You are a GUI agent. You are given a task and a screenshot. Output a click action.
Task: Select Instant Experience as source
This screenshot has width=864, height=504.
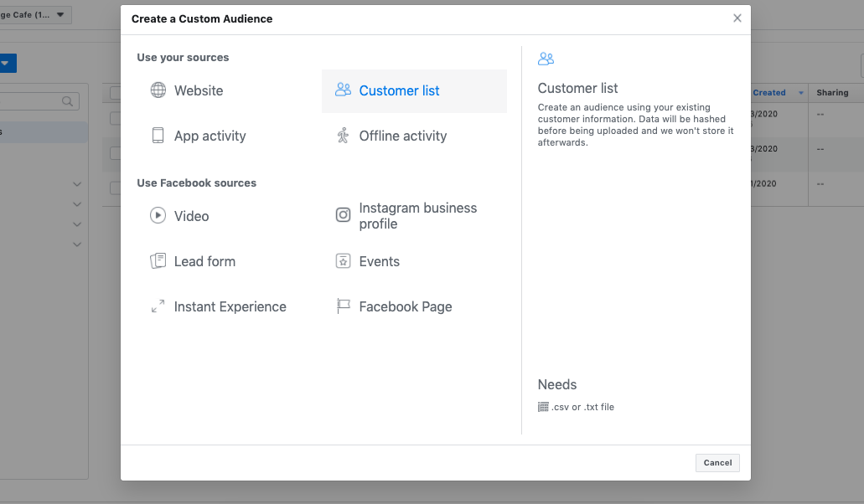[230, 306]
